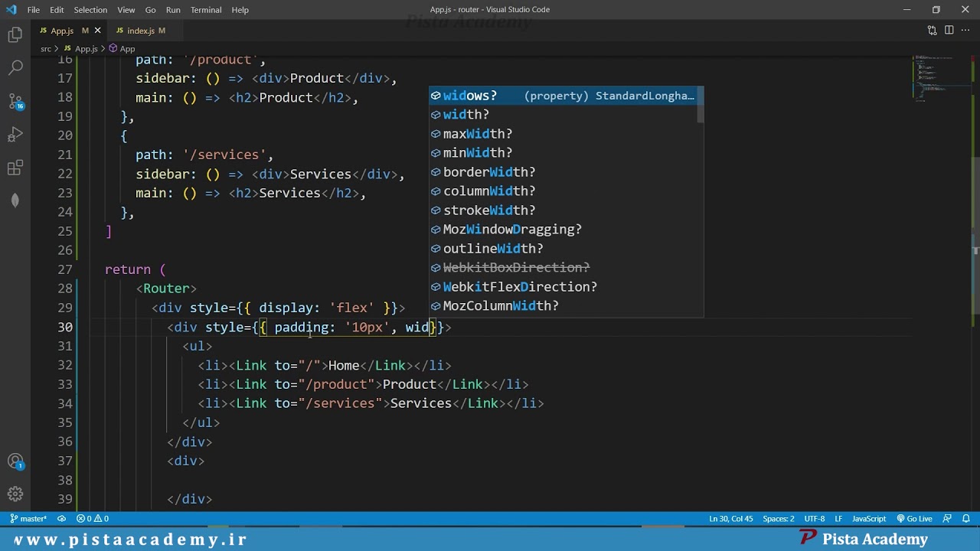
Task: Open the File menu
Action: (33, 10)
